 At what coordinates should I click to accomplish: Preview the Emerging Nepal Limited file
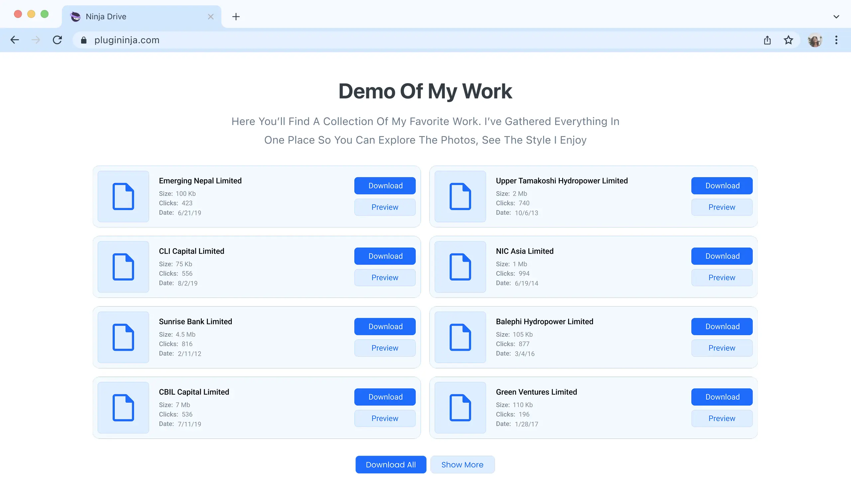pos(385,207)
